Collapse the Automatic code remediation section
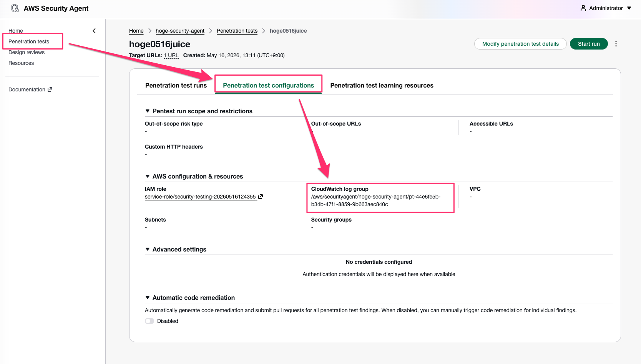 pos(148,298)
